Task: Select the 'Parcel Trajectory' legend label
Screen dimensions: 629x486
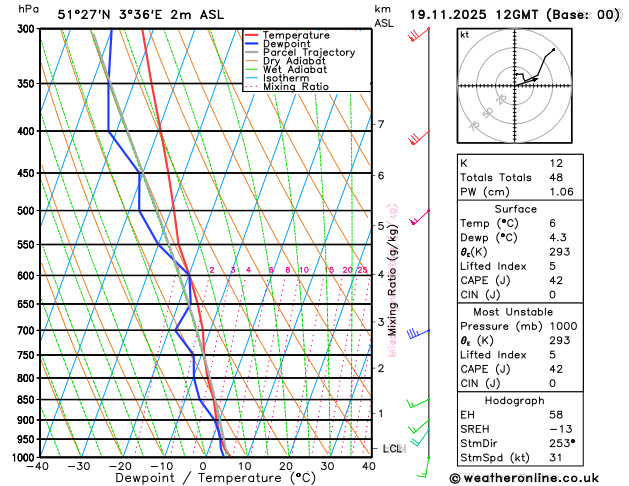Action: coord(309,53)
